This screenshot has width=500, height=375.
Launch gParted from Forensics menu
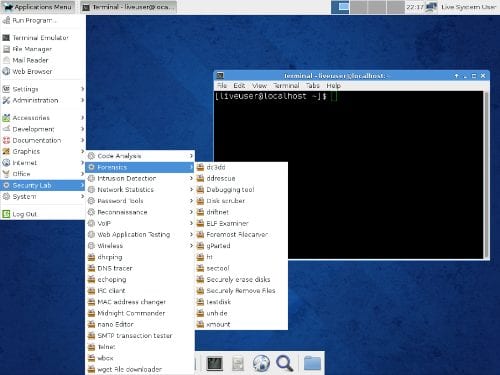tap(241, 246)
